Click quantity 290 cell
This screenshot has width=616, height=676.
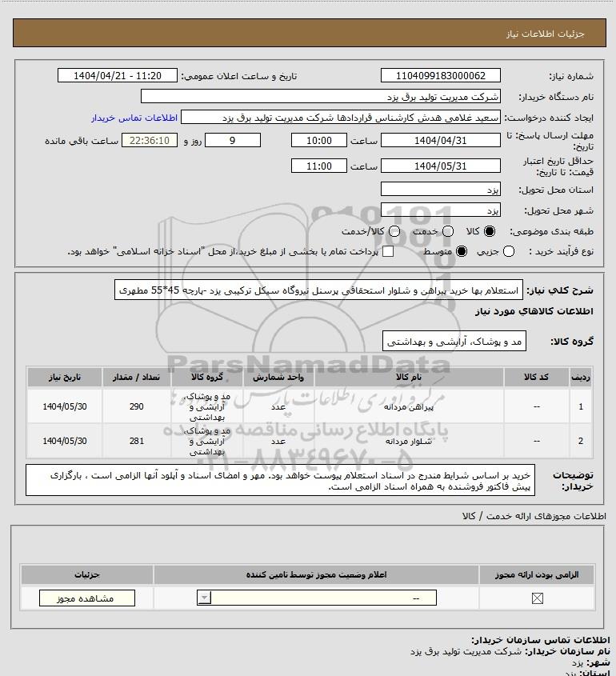137,406
